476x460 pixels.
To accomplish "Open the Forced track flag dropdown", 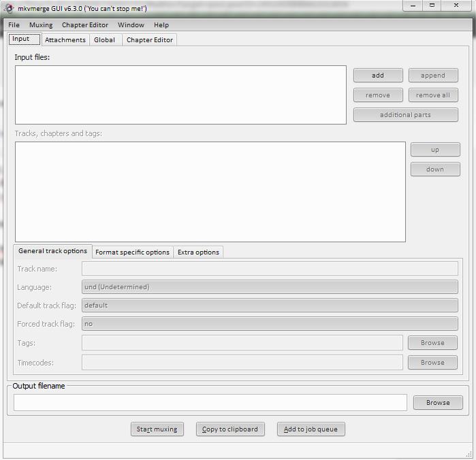I will click(x=270, y=324).
